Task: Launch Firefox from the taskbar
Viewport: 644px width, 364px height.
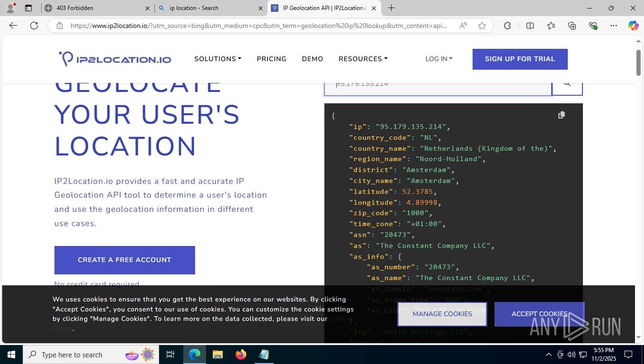Action: [241, 355]
